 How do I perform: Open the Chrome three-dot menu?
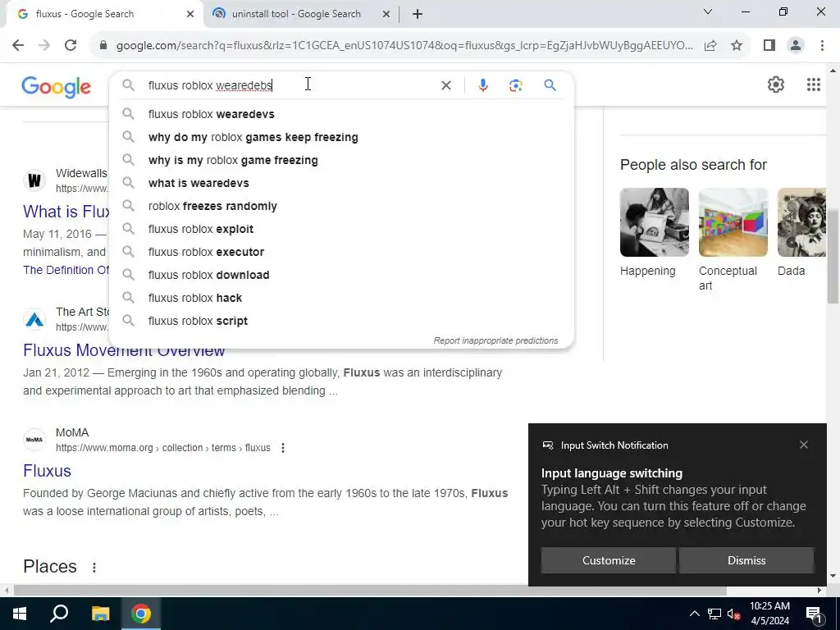822,46
